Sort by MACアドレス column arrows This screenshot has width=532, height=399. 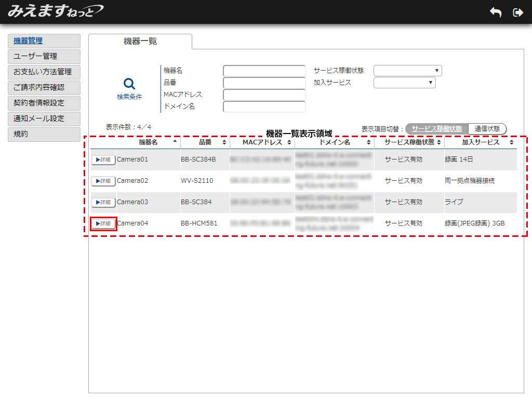pyautogui.click(x=289, y=142)
